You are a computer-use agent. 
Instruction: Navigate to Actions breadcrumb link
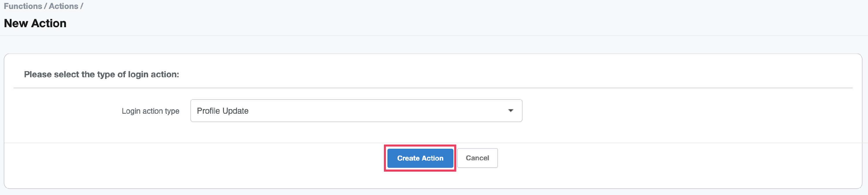63,6
